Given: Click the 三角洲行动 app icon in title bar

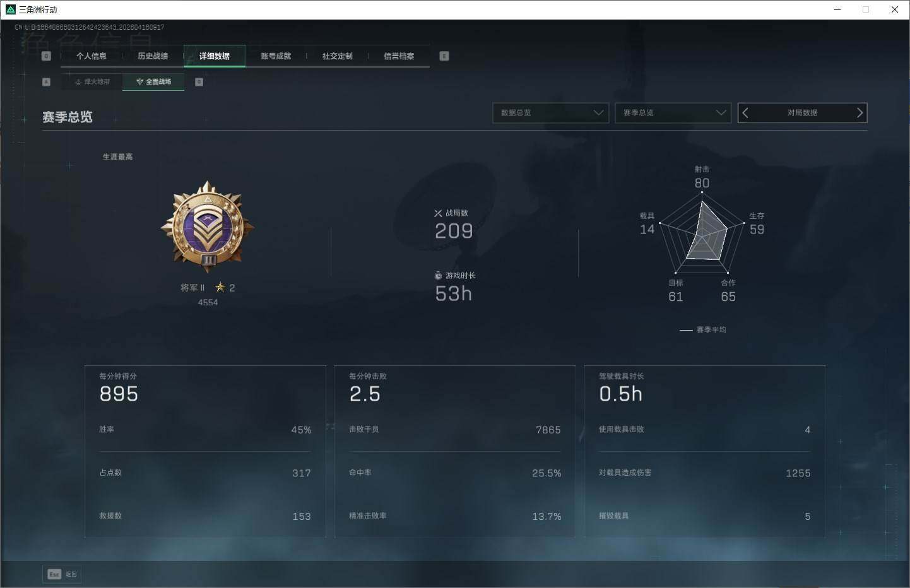Looking at the screenshot, I should click(10, 9).
